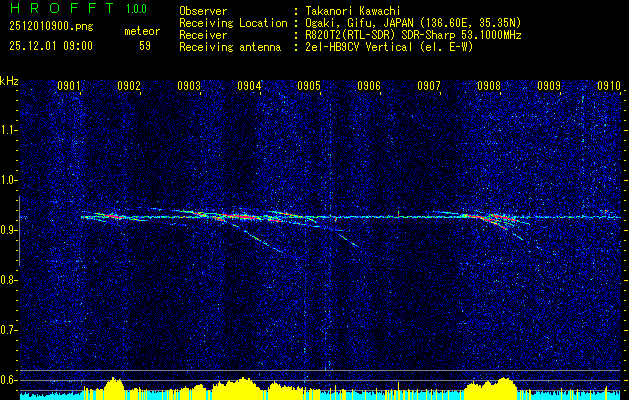Image resolution: width=629 pixels, height=400 pixels.
Task: Click the Receiver label
Action: point(203,35)
